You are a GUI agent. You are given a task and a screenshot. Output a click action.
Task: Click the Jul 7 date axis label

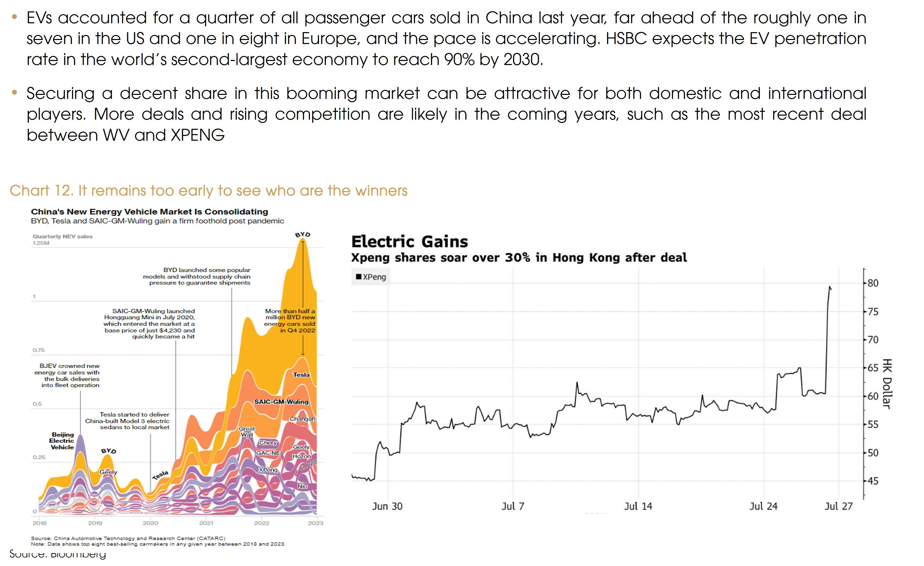point(513,506)
